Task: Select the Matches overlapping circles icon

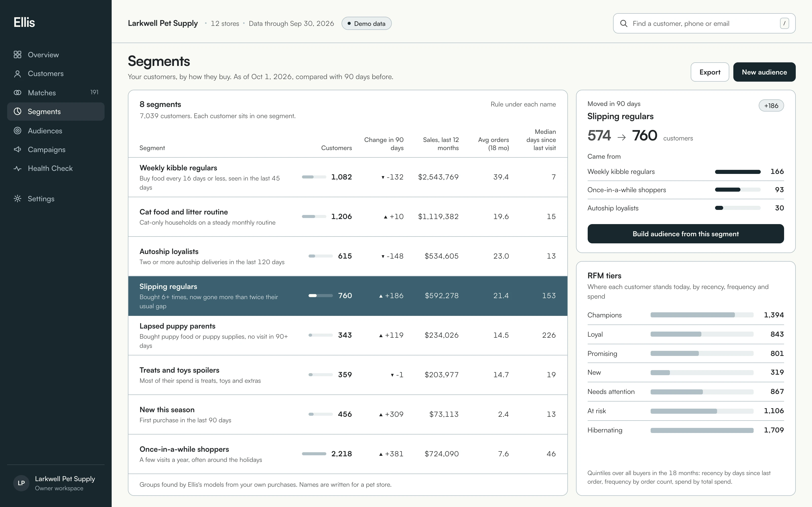Action: click(18, 93)
